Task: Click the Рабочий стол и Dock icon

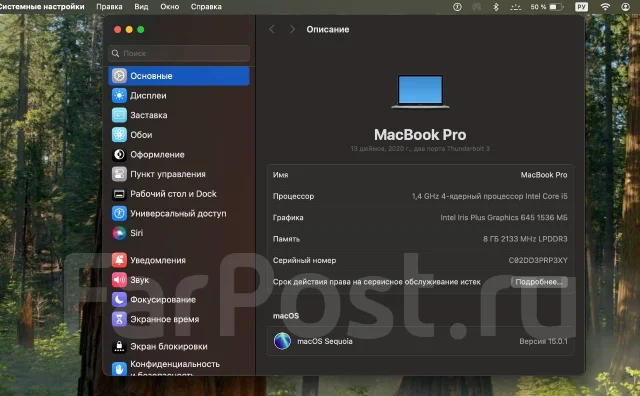Action: point(119,194)
